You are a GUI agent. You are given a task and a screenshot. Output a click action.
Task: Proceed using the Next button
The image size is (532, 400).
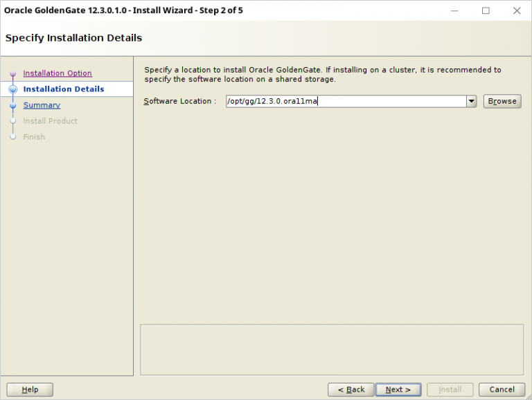[x=398, y=390]
